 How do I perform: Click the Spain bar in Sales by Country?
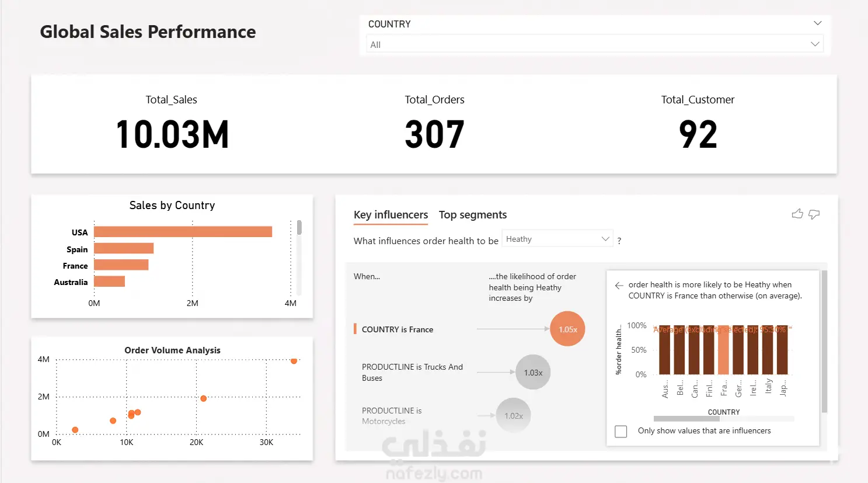pos(124,248)
